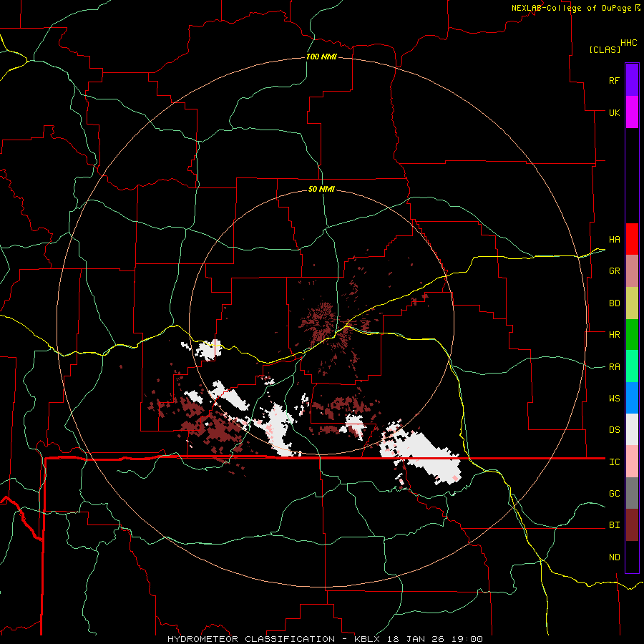This screenshot has height=644, width=644.
Task: Click the BI legend label
Action: point(614,525)
